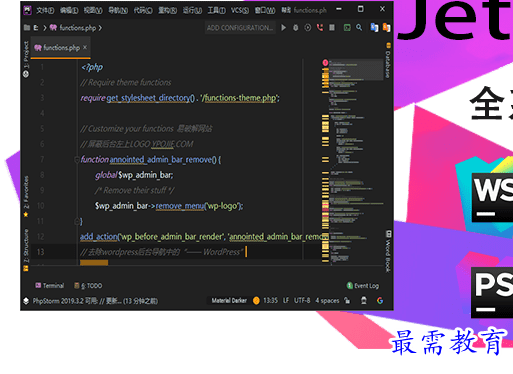Click the inspector hat icon in status bar
The width and height of the screenshot is (513, 374).
pos(364,301)
